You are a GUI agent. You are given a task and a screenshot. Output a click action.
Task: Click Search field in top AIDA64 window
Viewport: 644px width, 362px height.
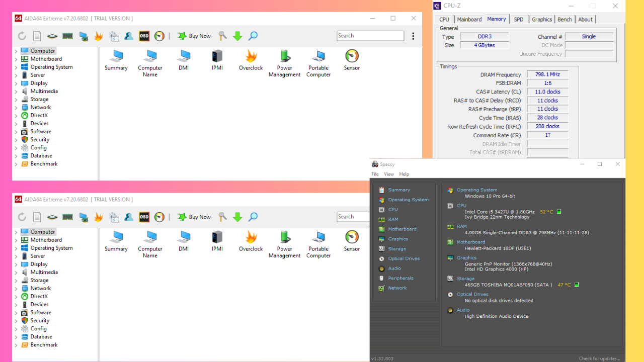click(370, 36)
